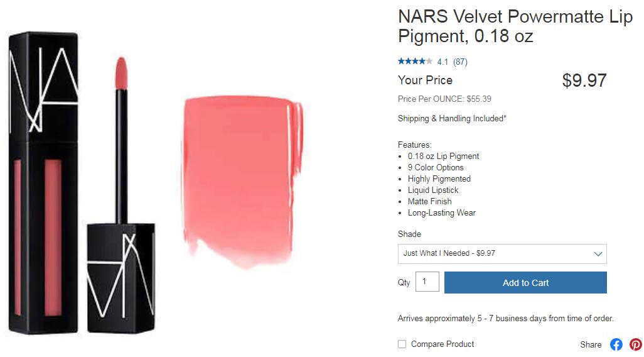Open the Just What I Needed shade selector
Screen dimensions: 644x357
[x=502, y=254]
